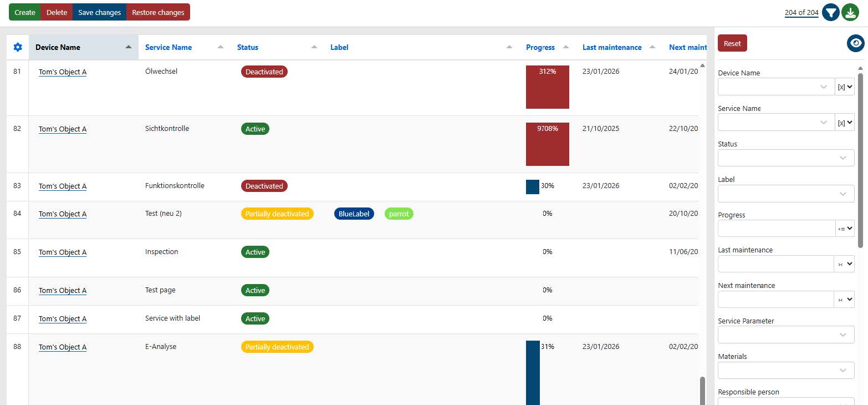This screenshot has width=868, height=405.
Task: Click the Device Name column header
Action: click(x=58, y=47)
